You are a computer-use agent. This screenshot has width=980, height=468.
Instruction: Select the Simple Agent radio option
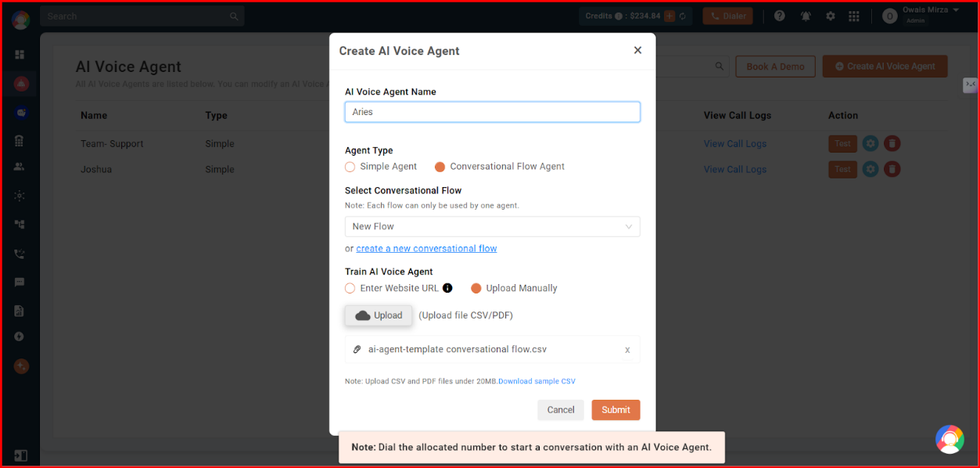pyautogui.click(x=350, y=167)
